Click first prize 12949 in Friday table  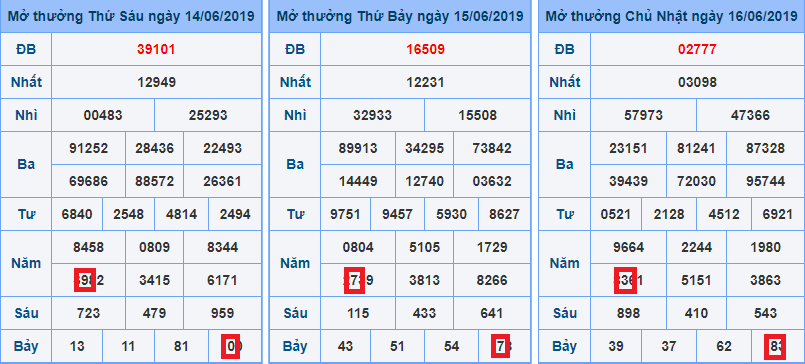(x=156, y=82)
